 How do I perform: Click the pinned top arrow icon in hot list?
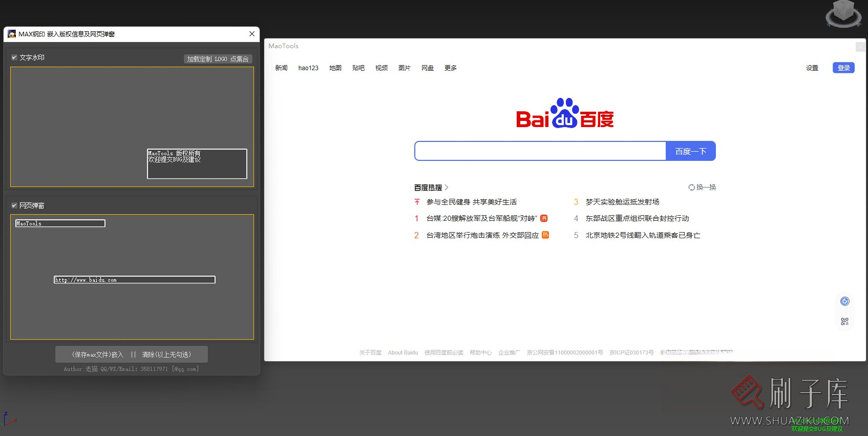click(x=417, y=202)
